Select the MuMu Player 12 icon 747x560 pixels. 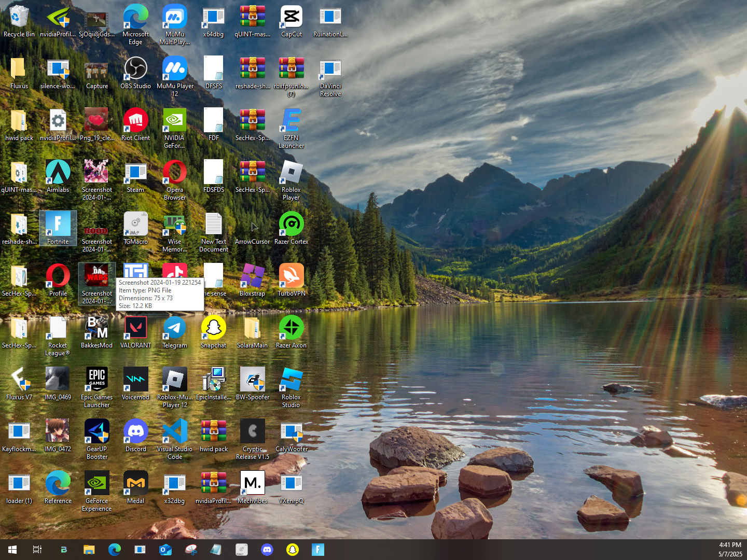175,76
